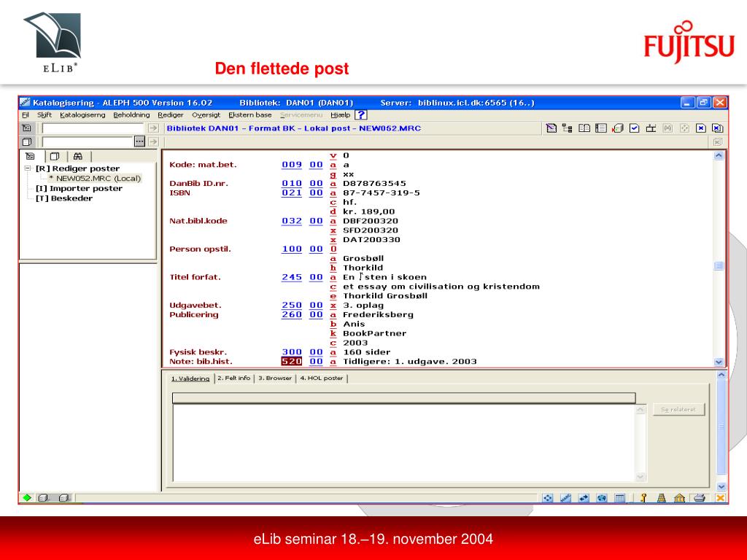Screen dimensions: 747x560
Task: Click field tag 100 link
Action: 292,249
